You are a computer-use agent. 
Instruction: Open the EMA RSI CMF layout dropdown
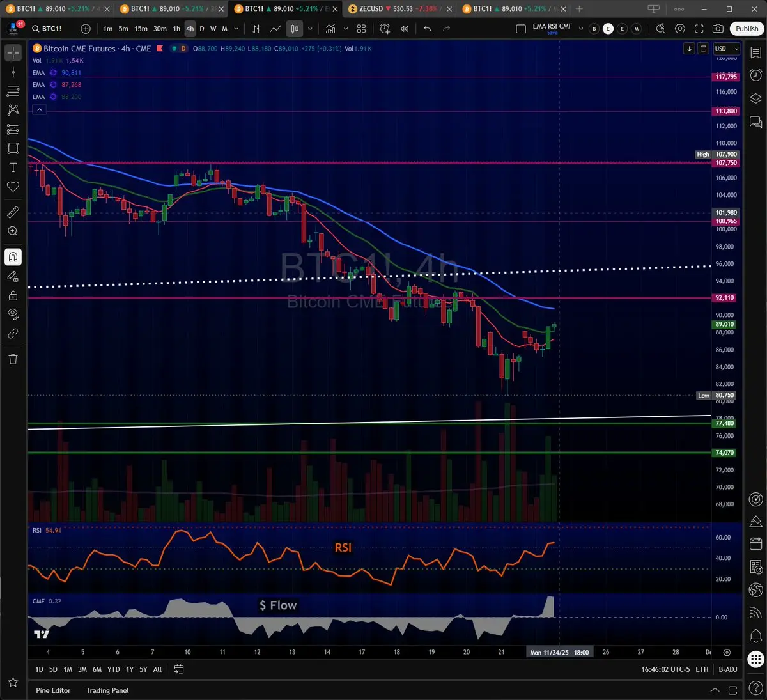pyautogui.click(x=581, y=29)
